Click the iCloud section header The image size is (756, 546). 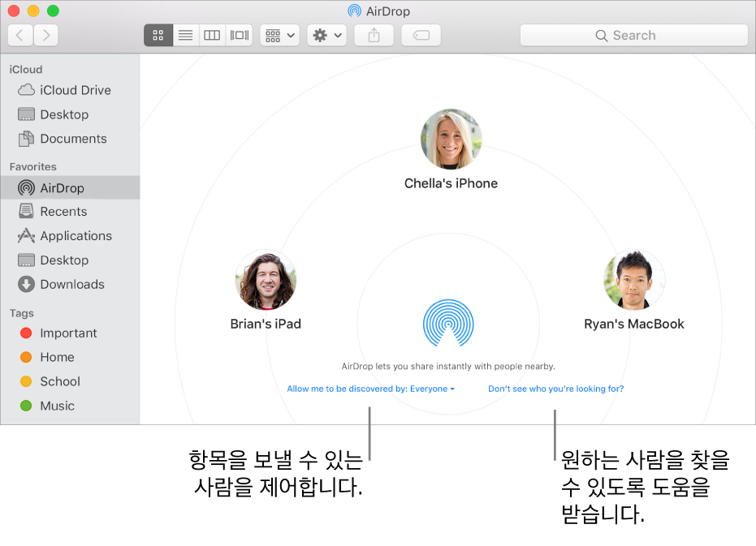click(25, 70)
